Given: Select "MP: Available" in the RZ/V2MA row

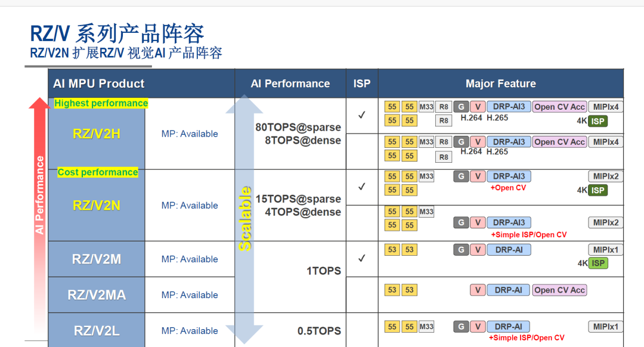Looking at the screenshot, I should (x=190, y=295).
